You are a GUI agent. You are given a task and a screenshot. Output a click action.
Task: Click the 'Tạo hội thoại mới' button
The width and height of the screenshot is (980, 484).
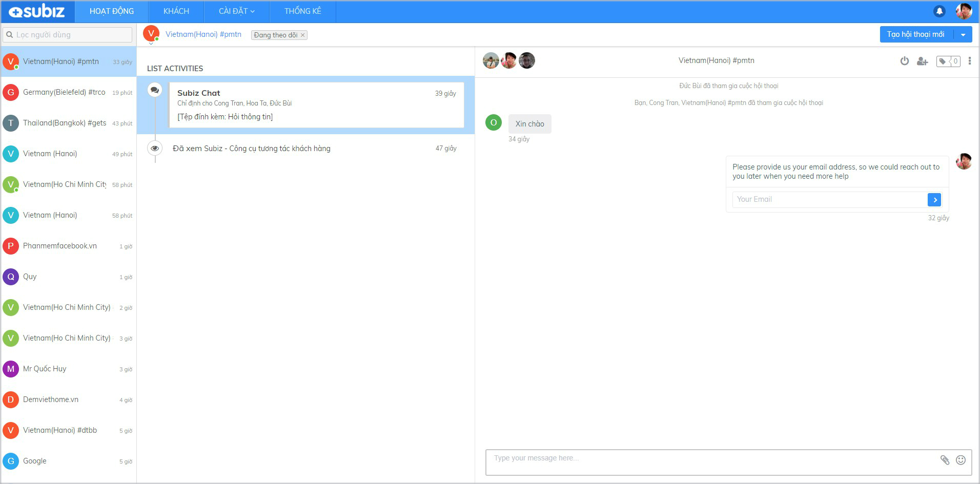point(915,35)
